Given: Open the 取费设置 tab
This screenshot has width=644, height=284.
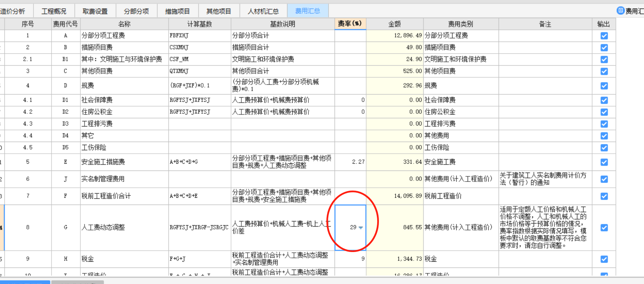Looking at the screenshot, I should point(95,11).
